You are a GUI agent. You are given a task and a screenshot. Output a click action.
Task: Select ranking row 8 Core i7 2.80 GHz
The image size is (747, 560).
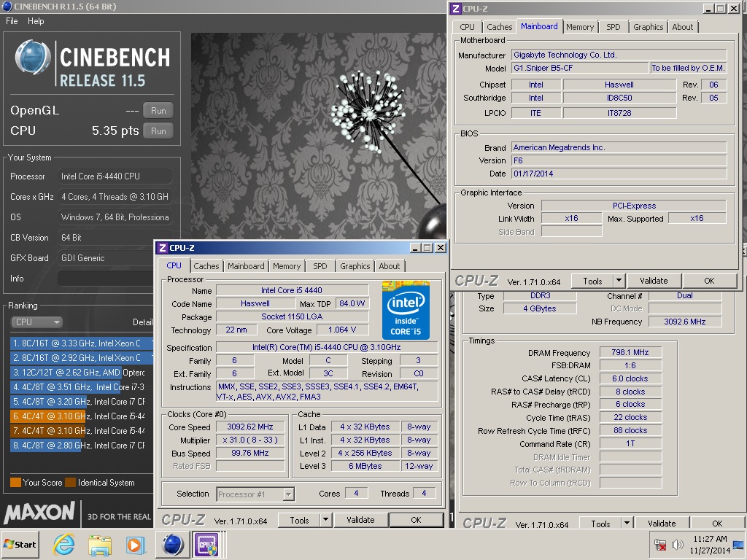click(x=81, y=446)
